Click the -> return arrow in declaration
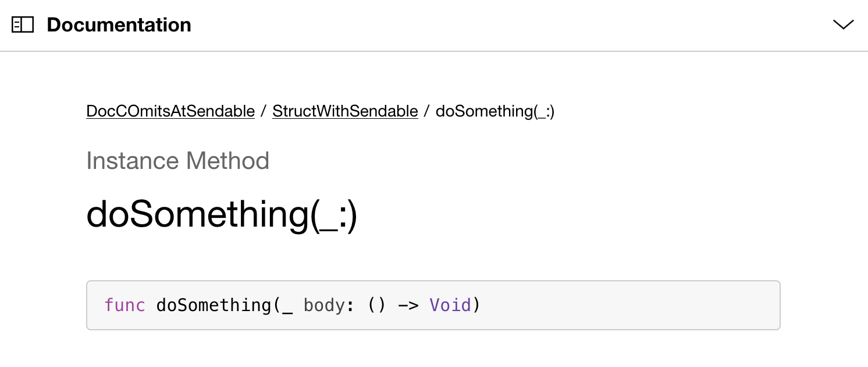This screenshot has width=868, height=367. coord(408,305)
